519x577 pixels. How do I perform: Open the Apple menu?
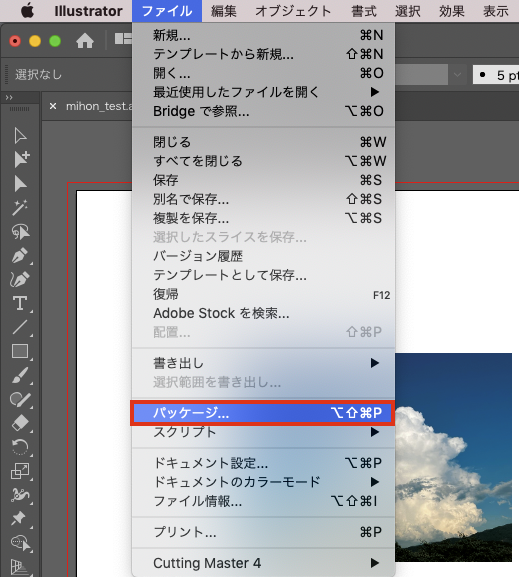pos(27,11)
